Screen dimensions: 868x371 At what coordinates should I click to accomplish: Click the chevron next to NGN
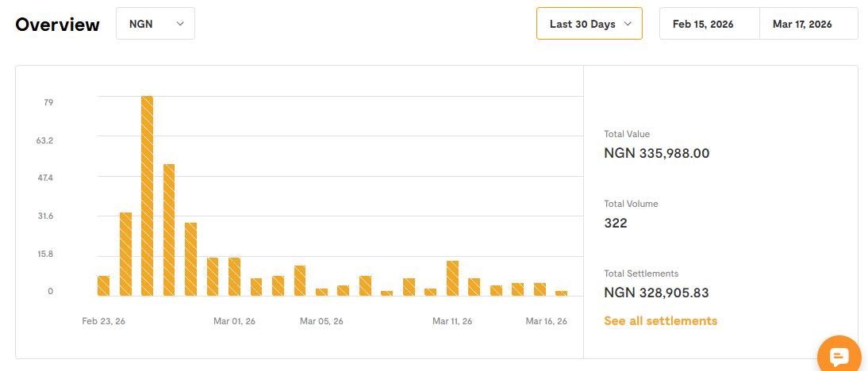pos(180,24)
